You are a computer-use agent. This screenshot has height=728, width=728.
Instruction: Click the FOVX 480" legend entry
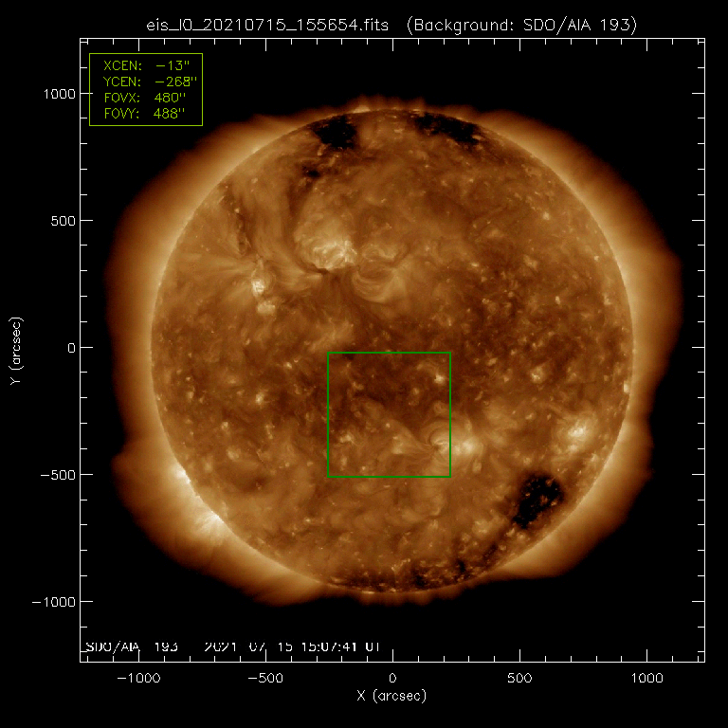pyautogui.click(x=146, y=98)
